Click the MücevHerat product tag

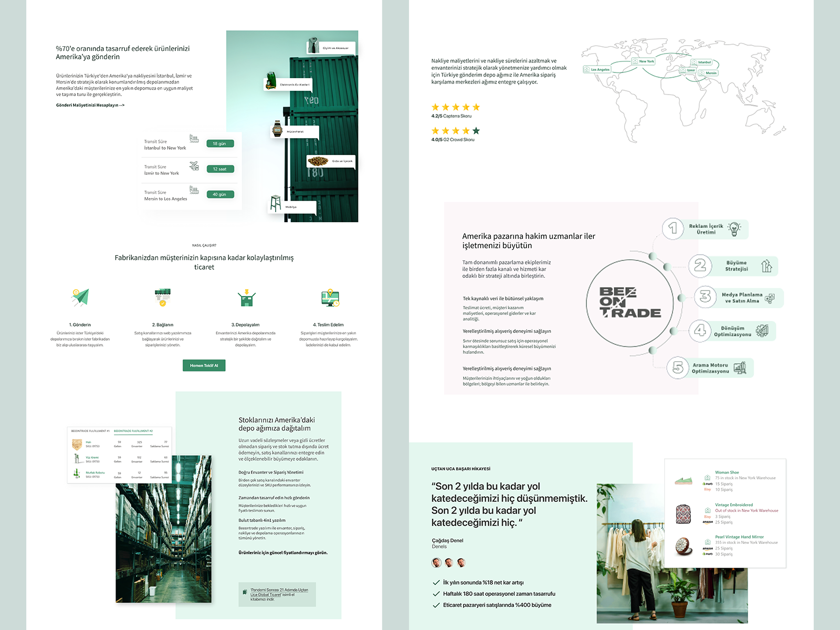[x=295, y=131]
